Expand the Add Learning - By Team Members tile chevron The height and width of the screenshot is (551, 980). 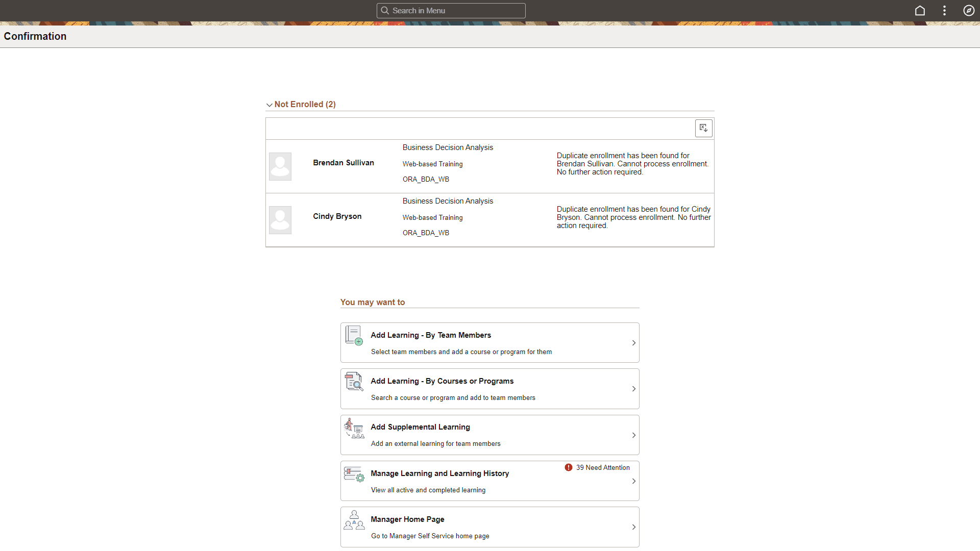pos(634,342)
